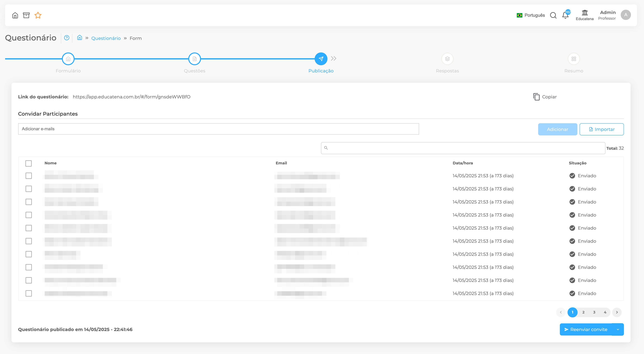644x354 pixels.
Task: Open the home icon in top bar
Action: pyautogui.click(x=15, y=15)
